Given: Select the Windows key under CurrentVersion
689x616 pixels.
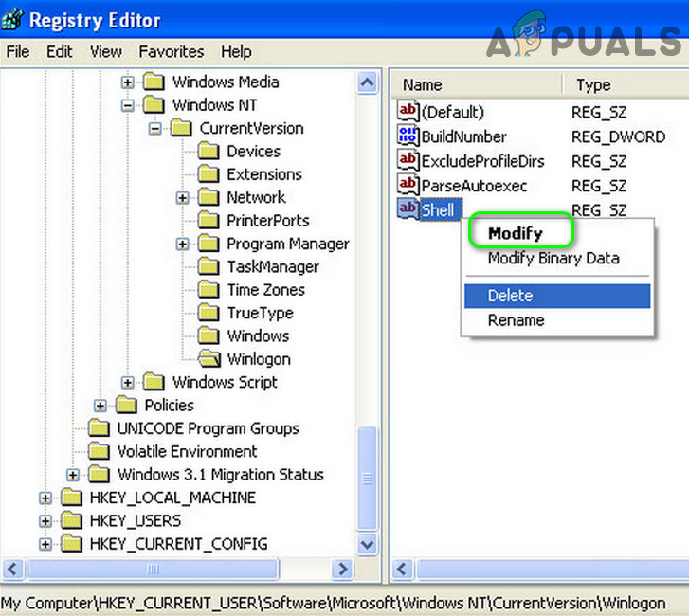Looking at the screenshot, I should pyautogui.click(x=258, y=335).
